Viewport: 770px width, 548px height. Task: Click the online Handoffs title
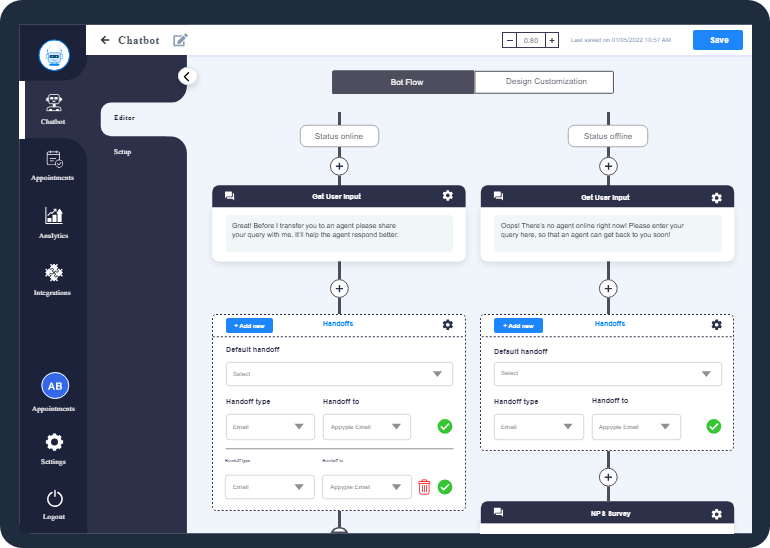click(x=338, y=324)
